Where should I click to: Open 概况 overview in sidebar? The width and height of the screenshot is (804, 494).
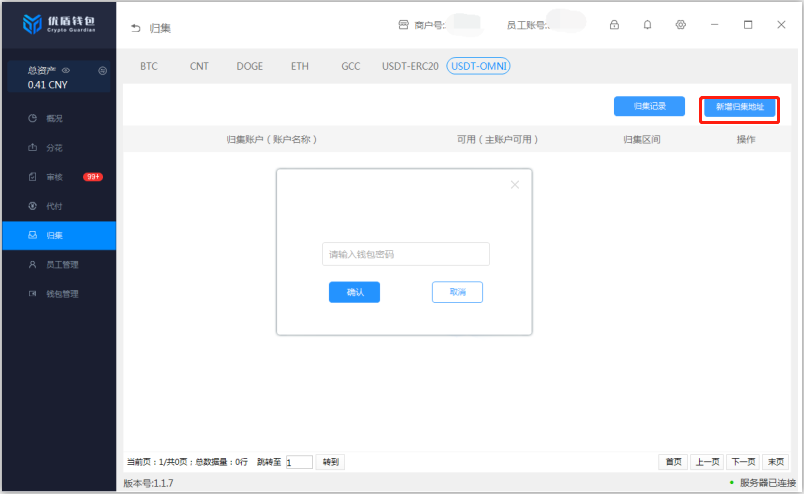(53, 118)
